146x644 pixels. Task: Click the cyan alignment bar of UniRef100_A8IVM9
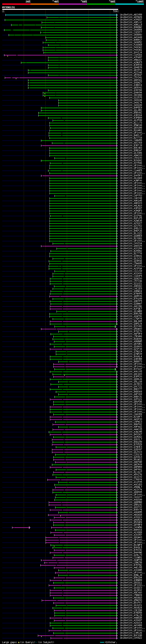pos(61,15)
